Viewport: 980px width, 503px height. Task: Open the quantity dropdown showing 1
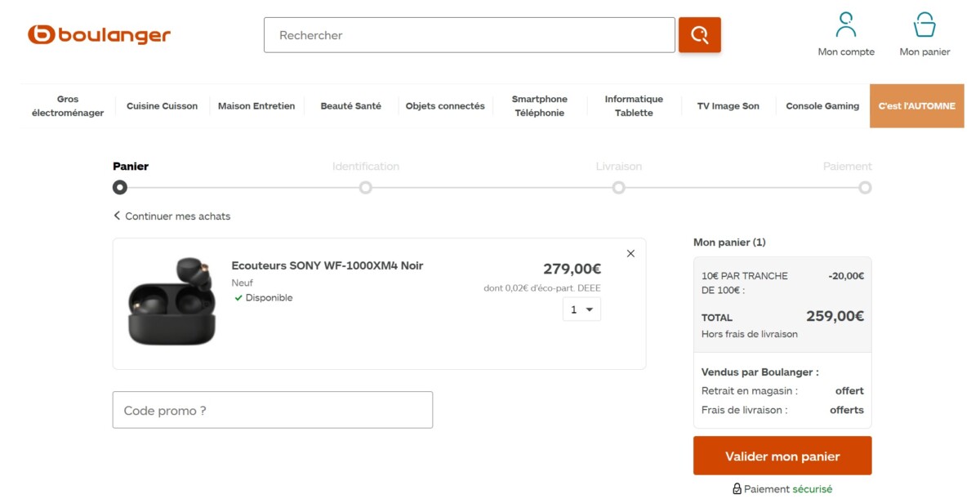pos(581,309)
